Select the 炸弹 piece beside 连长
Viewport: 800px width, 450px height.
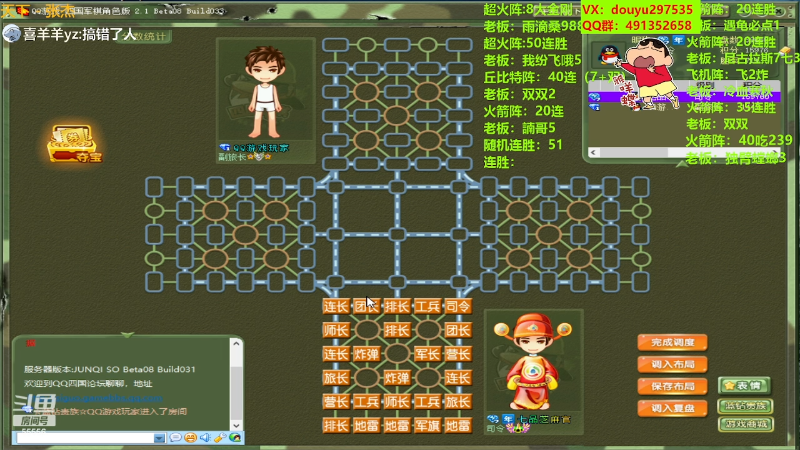366,354
